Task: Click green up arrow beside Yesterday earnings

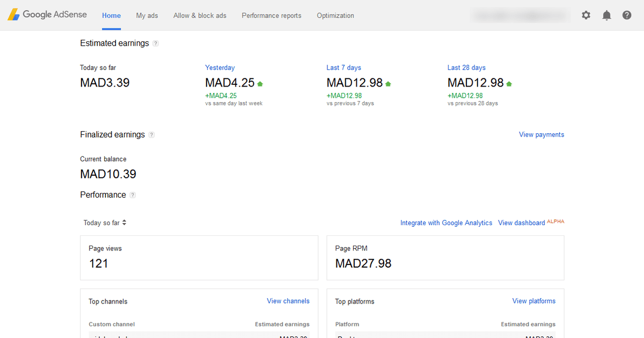Action: pyautogui.click(x=260, y=84)
